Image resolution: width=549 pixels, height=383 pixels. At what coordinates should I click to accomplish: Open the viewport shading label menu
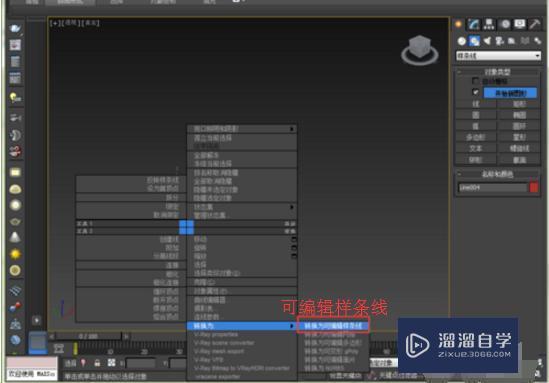[91, 23]
